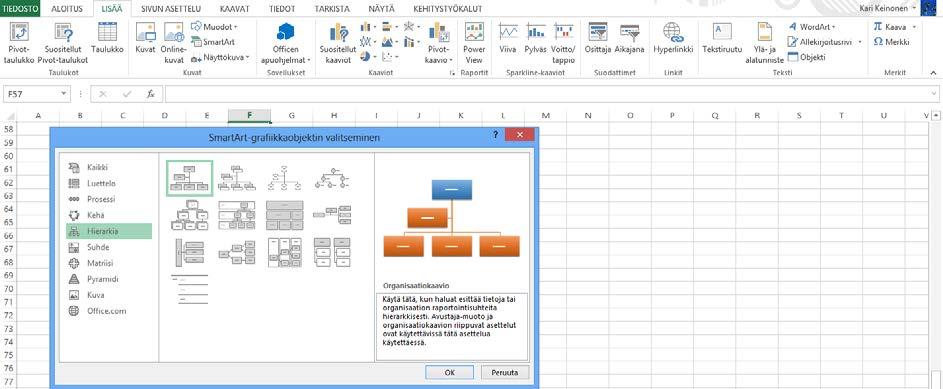Select the circle-node hierarchy layout thumbnail
Viewport: 943px width, 389px height.
click(x=332, y=178)
